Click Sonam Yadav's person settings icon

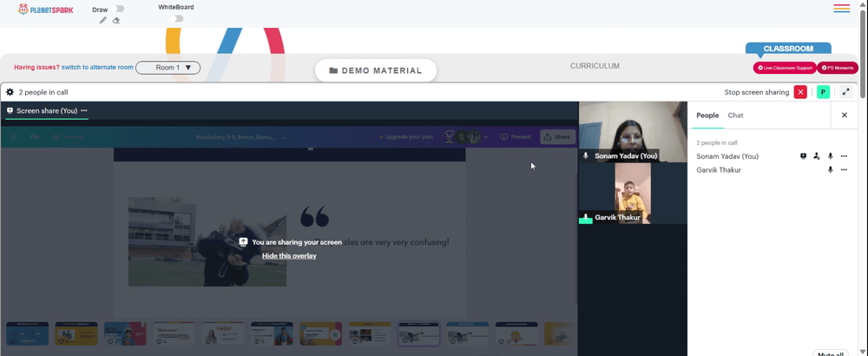(817, 156)
